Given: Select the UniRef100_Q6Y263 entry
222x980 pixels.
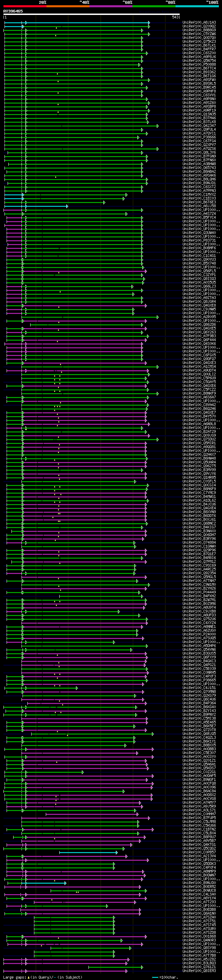Looking at the screenshot, I should [199, 332].
